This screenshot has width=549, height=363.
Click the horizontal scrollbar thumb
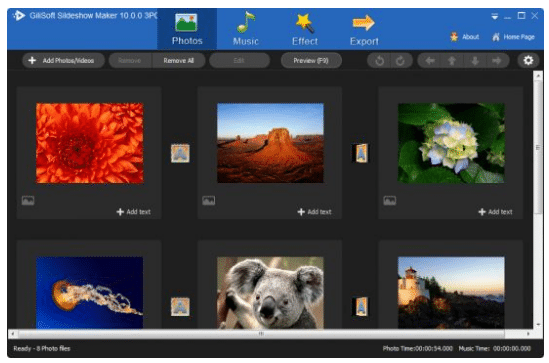(261, 334)
